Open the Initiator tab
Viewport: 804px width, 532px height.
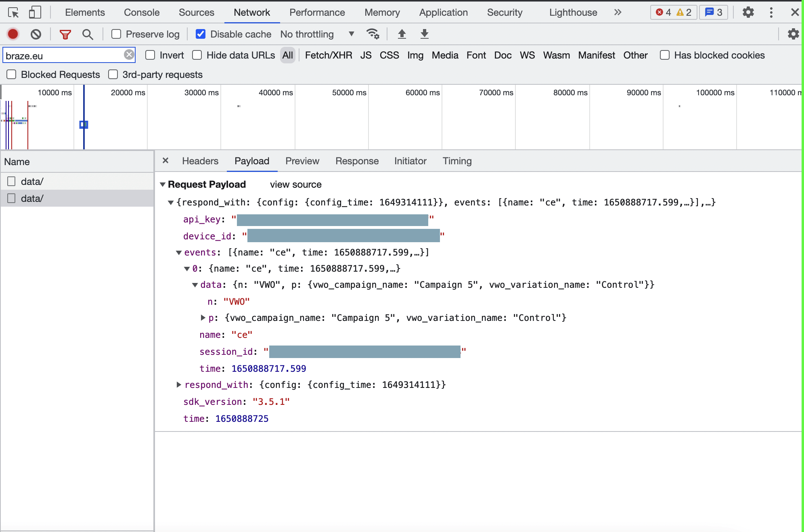pyautogui.click(x=410, y=161)
